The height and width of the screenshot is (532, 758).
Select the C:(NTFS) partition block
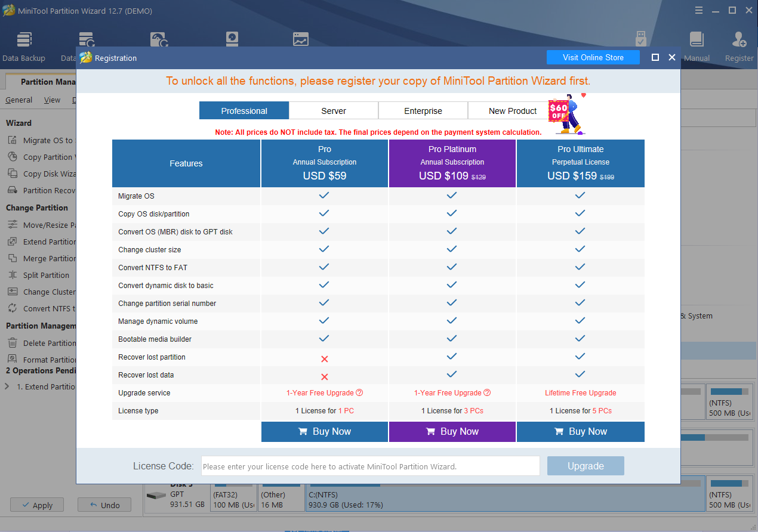tap(504, 498)
